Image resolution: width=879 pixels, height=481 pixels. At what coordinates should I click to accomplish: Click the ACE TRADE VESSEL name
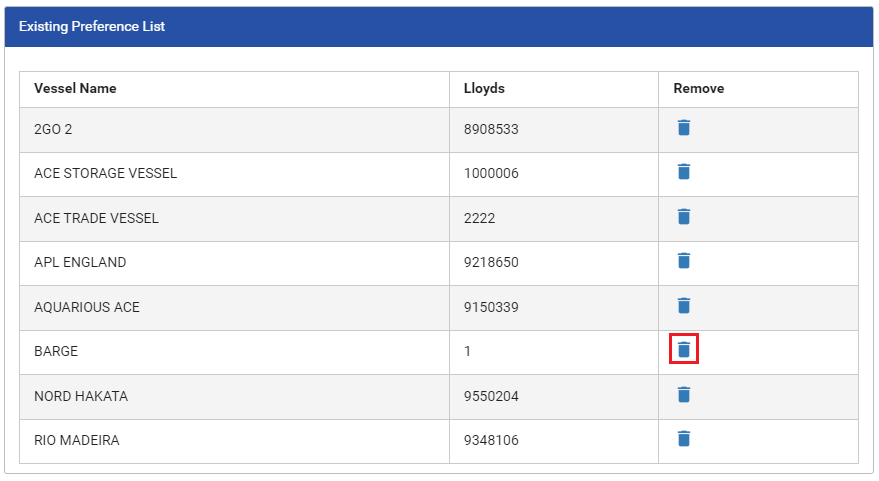(96, 218)
